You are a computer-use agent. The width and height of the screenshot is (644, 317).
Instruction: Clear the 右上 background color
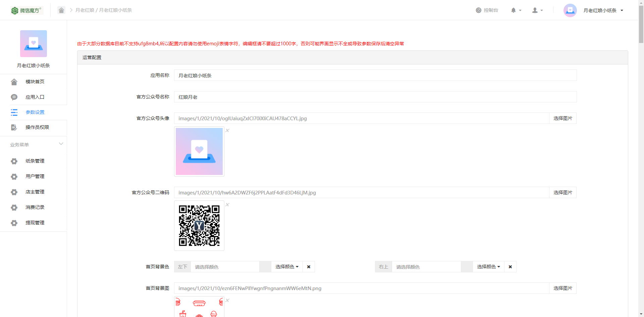[x=510, y=267]
